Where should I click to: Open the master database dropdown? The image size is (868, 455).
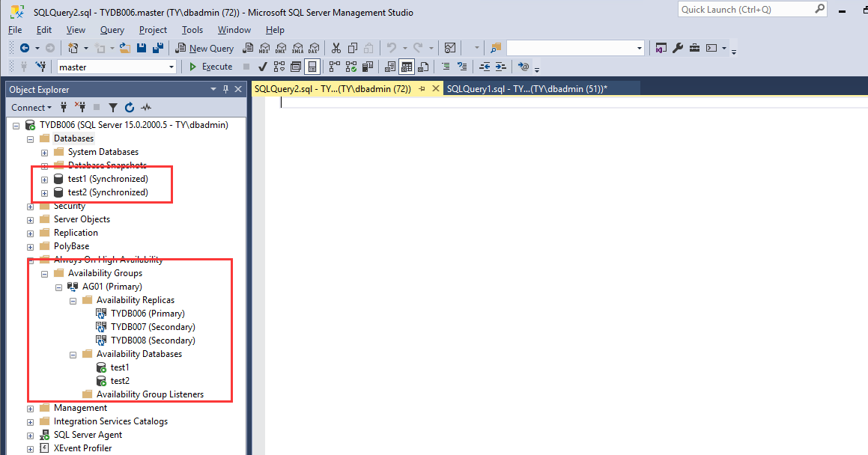[171, 67]
